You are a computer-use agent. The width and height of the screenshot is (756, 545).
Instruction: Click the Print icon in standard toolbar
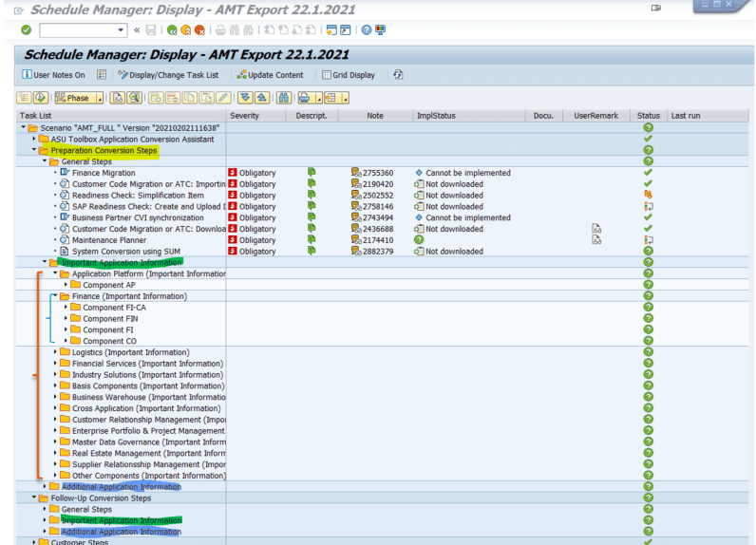220,29
